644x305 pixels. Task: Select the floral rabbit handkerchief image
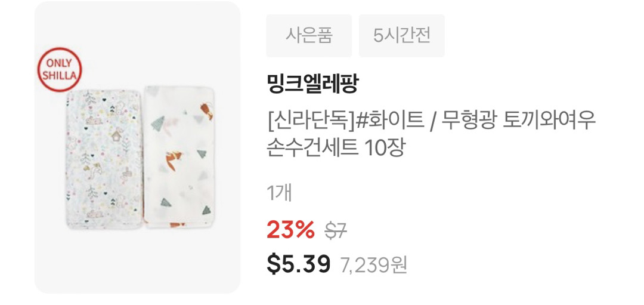click(x=104, y=159)
